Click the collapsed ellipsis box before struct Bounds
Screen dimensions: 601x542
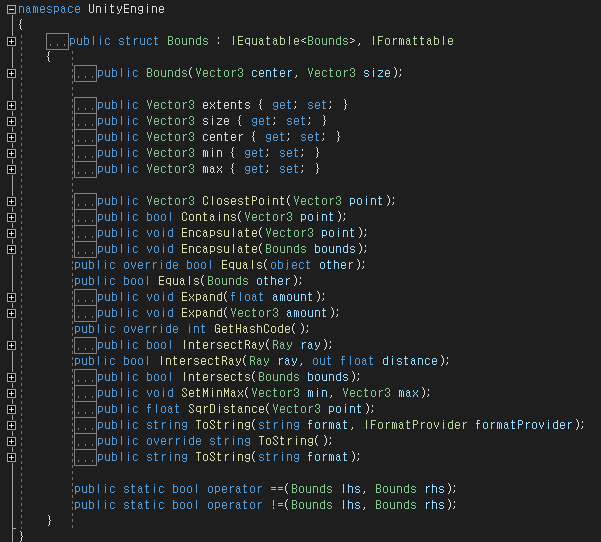(x=58, y=41)
